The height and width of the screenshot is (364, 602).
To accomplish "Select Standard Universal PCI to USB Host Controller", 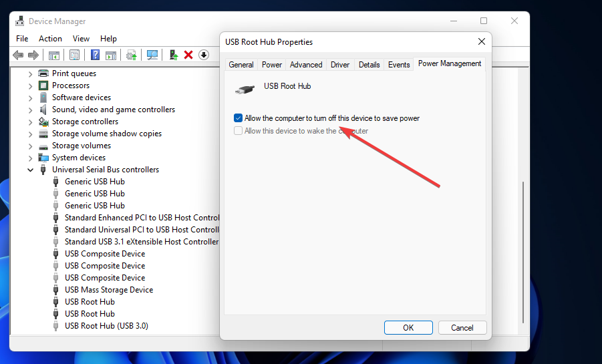I will point(142,230).
